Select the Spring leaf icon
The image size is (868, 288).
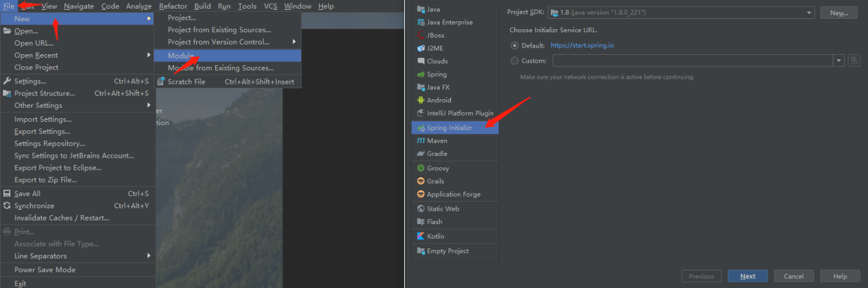click(421, 74)
